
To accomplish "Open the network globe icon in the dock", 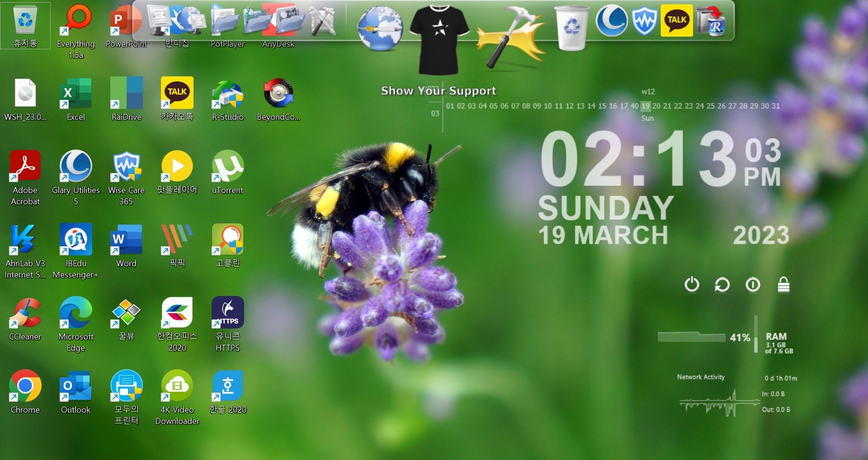I will coord(191,20).
